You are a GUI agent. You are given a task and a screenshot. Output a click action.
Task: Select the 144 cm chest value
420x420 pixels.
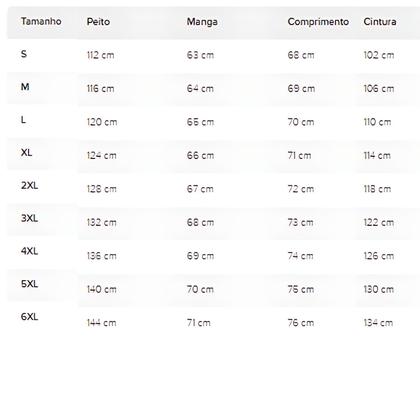click(x=102, y=323)
